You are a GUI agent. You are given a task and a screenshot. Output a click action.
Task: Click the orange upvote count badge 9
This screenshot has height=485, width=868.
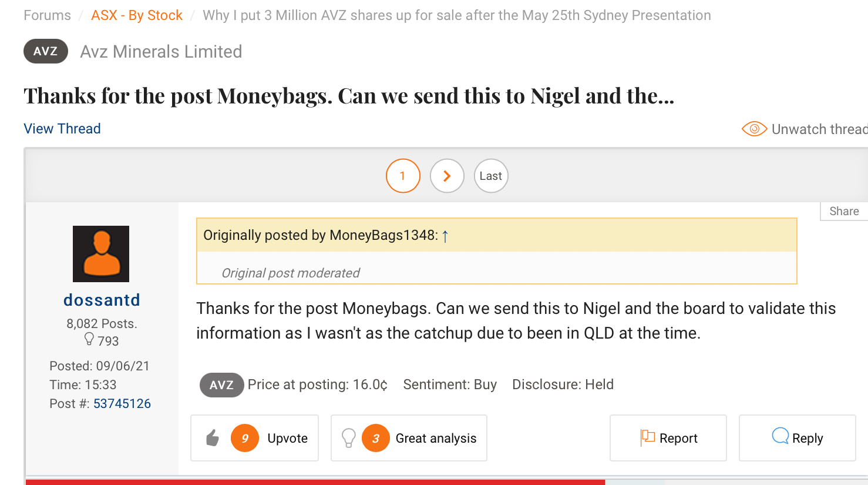coord(245,438)
